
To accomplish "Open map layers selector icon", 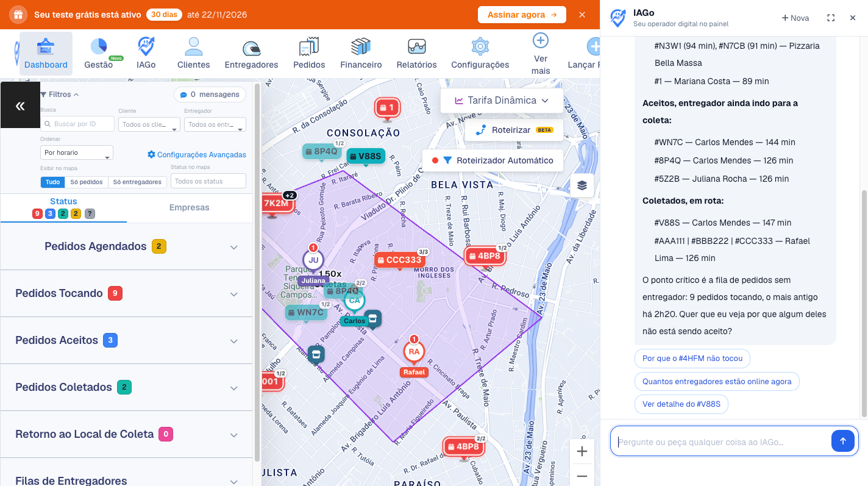I will (x=582, y=185).
